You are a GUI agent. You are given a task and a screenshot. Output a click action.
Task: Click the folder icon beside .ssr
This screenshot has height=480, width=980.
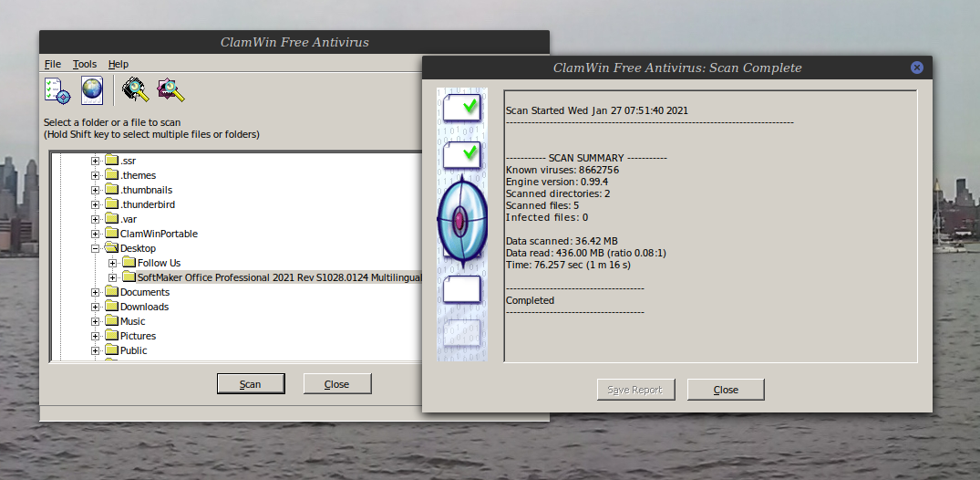[x=111, y=161]
